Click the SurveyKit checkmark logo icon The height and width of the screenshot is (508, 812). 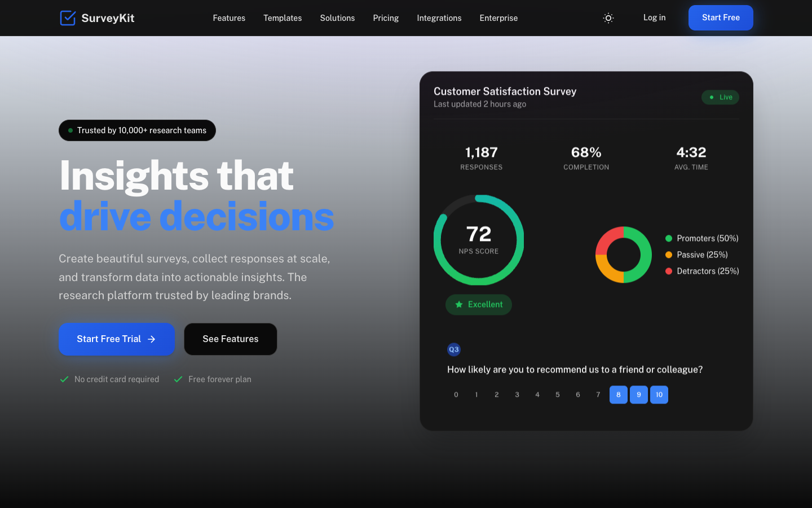point(68,17)
